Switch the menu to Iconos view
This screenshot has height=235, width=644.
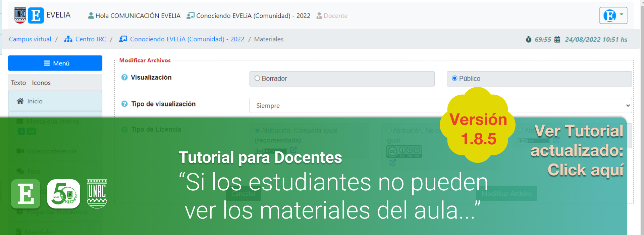pos(41,83)
